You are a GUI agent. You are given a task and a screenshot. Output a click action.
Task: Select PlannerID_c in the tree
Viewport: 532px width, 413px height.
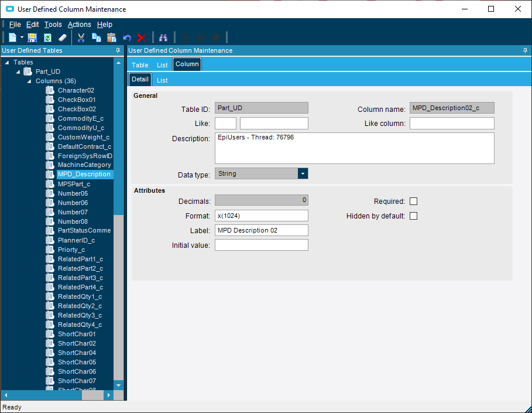(76, 240)
